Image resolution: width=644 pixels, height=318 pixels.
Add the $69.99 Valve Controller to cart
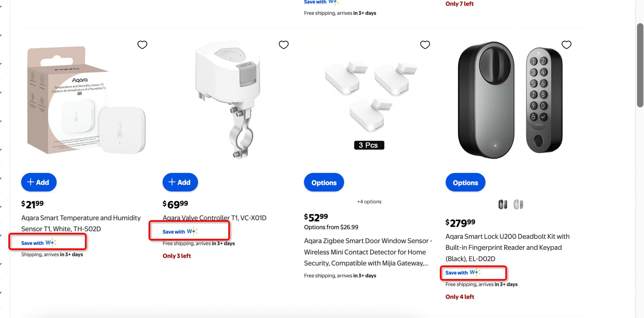[180, 182]
